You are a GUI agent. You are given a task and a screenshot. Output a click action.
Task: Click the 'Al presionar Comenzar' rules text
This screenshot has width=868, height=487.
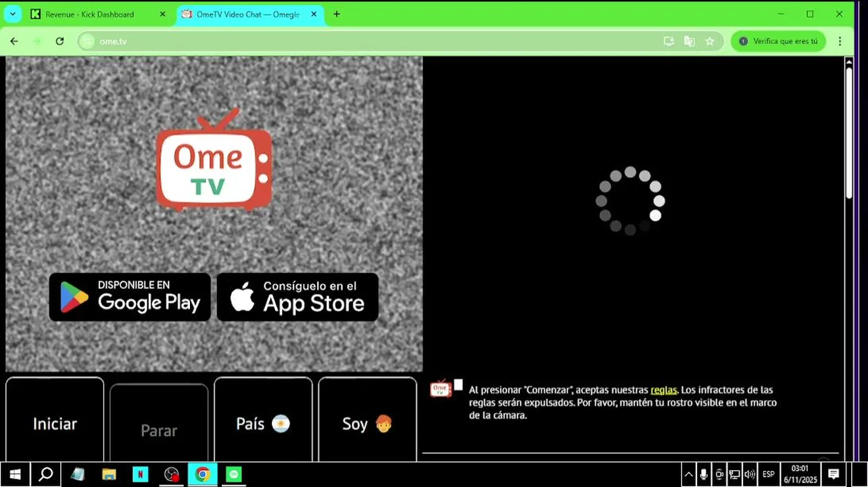tap(622, 402)
